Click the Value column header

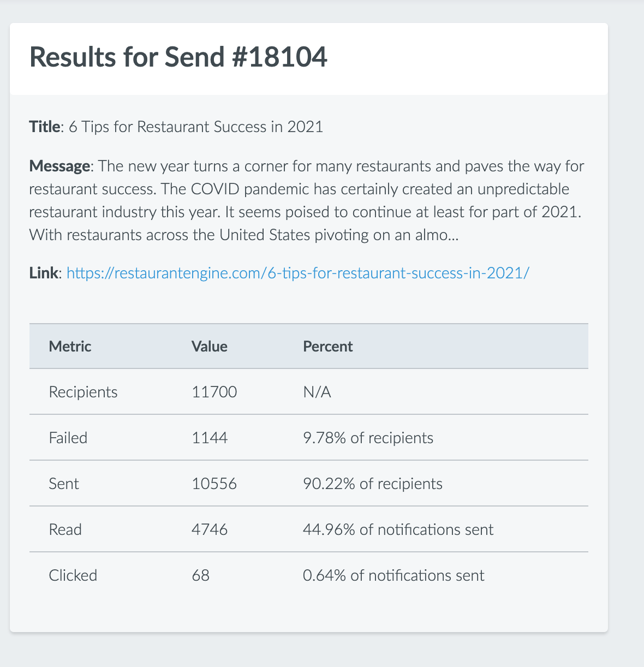(210, 347)
